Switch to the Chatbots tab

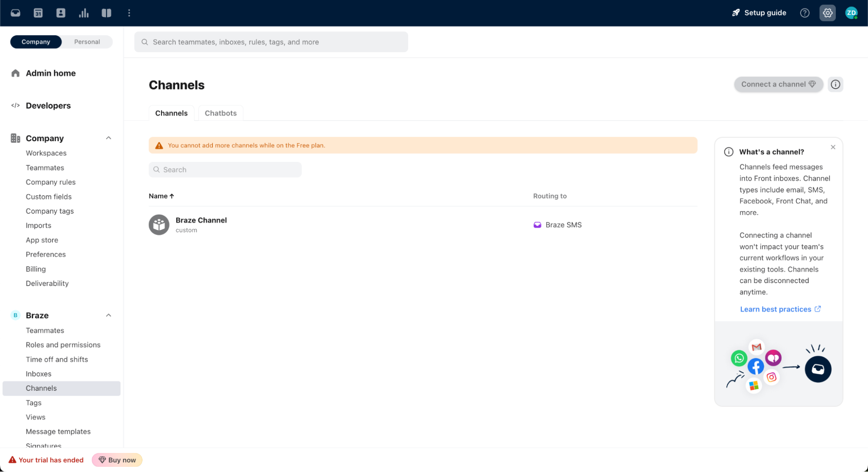[x=220, y=113]
